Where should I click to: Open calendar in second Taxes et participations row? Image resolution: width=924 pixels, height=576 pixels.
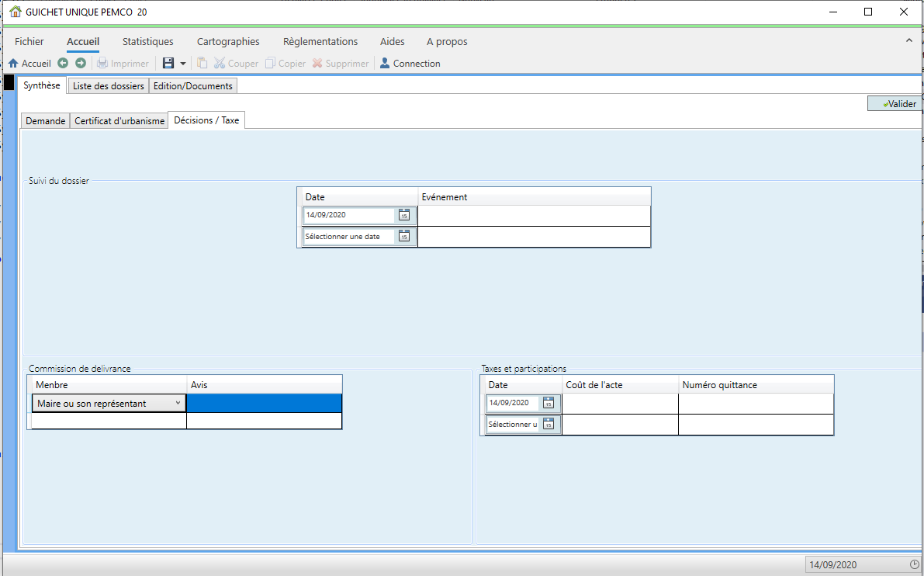click(x=549, y=425)
